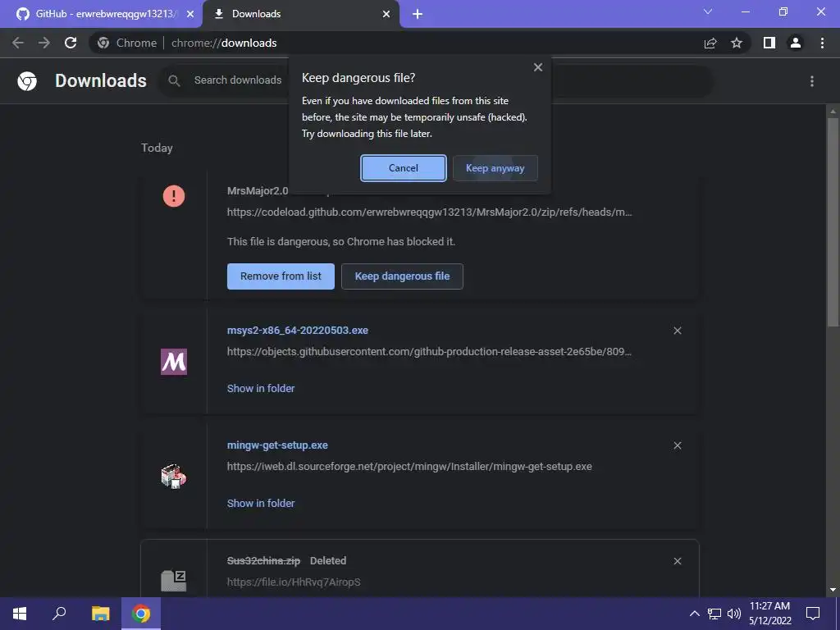Screen dimensions: 840x630
Task: Click the objects.githubusercontent.com source URL
Action: coord(429,352)
